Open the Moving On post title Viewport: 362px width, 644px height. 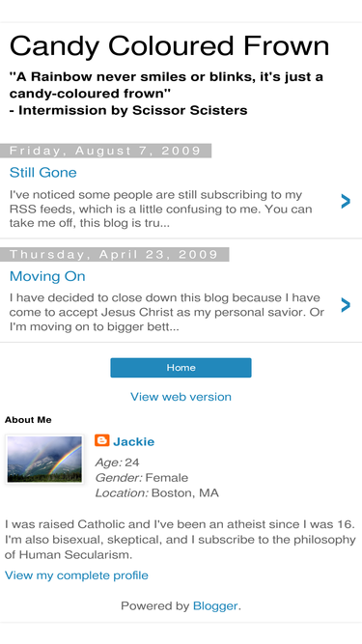pos(47,276)
